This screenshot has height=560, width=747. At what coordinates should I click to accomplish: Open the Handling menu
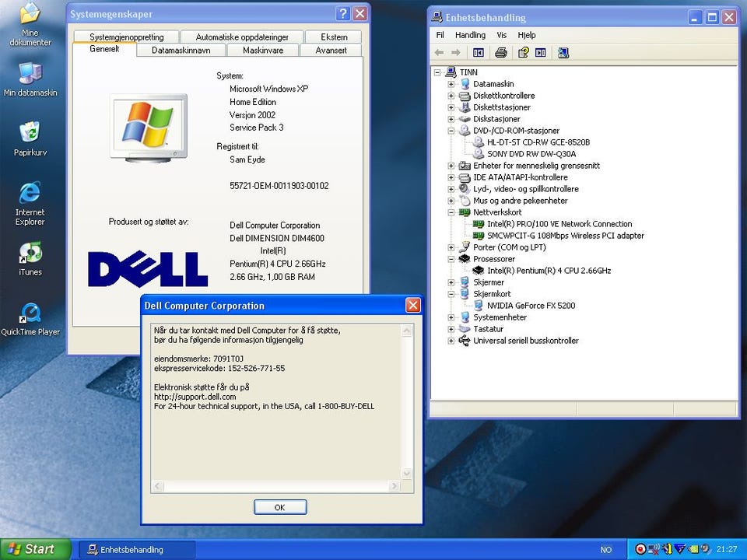470,35
